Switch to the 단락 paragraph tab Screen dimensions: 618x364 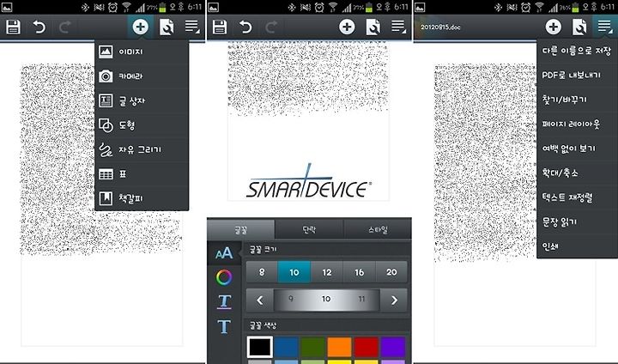[309, 229]
